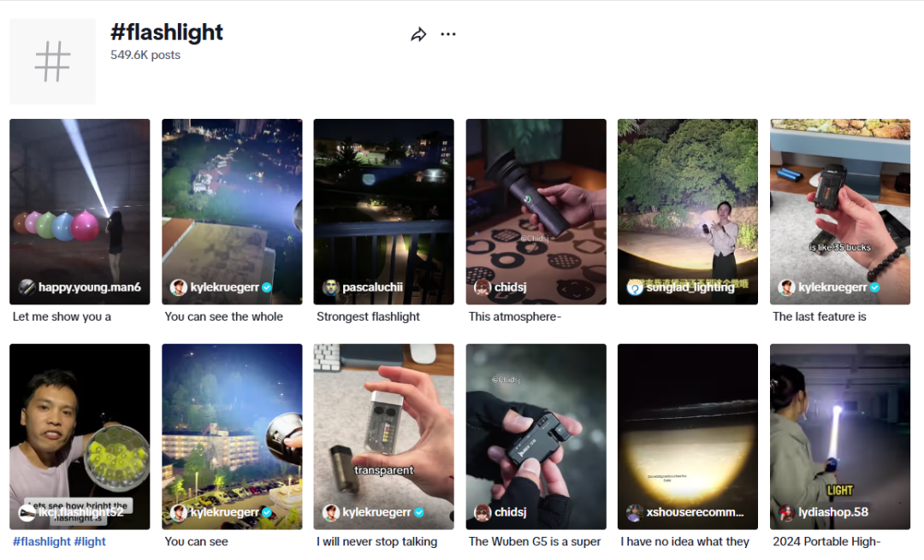
Task: Open the woman with light wand video
Action: 840,436
